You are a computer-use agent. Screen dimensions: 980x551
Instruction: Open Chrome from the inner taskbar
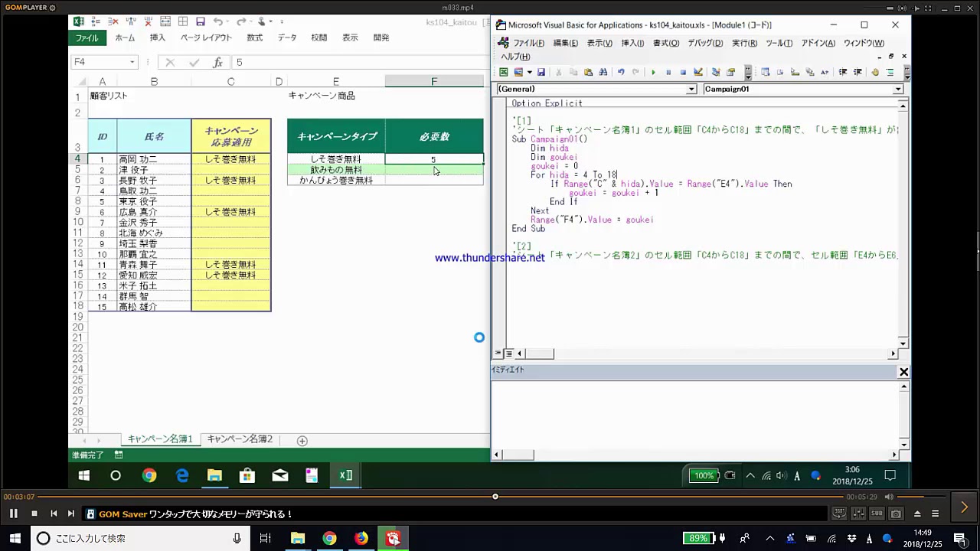coord(149,475)
